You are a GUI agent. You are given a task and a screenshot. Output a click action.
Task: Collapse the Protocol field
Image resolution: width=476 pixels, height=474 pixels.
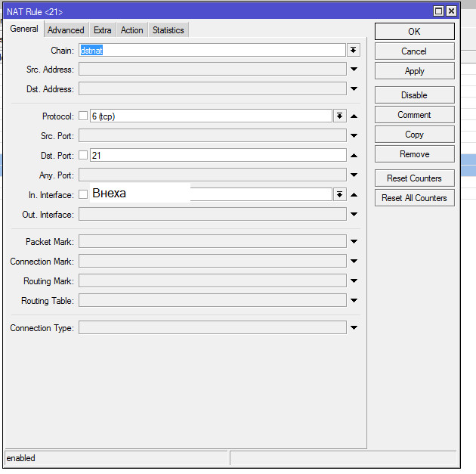[x=354, y=116]
